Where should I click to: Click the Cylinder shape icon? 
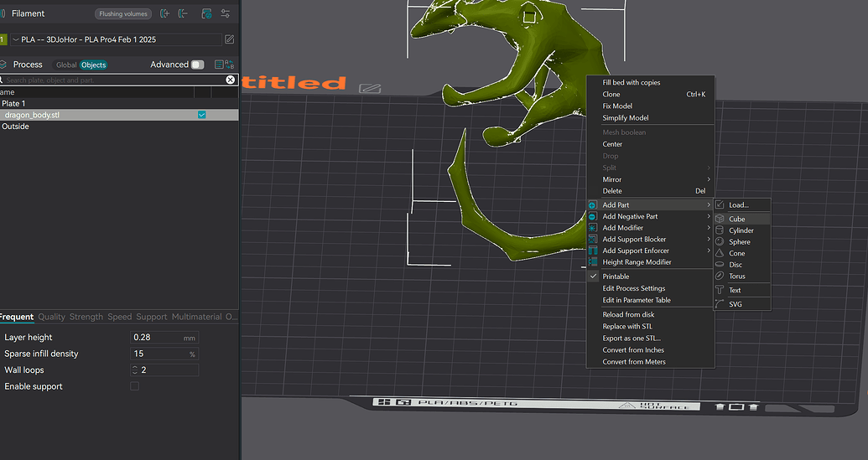720,230
